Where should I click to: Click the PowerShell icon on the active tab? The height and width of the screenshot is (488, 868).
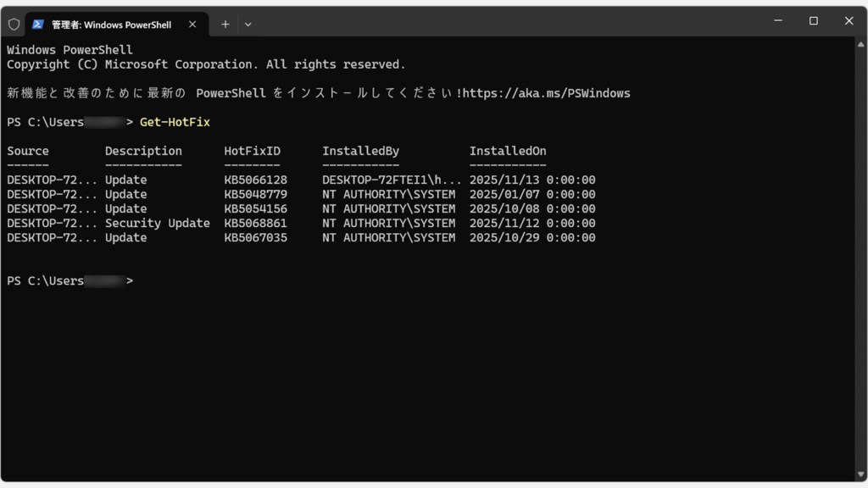coord(36,25)
